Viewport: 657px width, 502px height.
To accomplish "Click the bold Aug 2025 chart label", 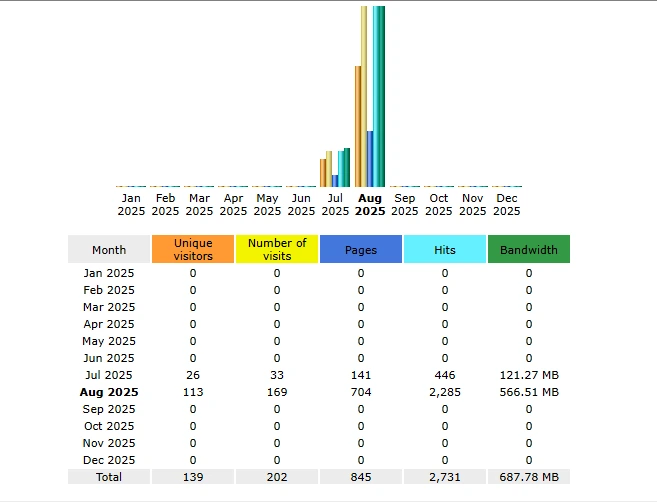I will click(x=370, y=205).
